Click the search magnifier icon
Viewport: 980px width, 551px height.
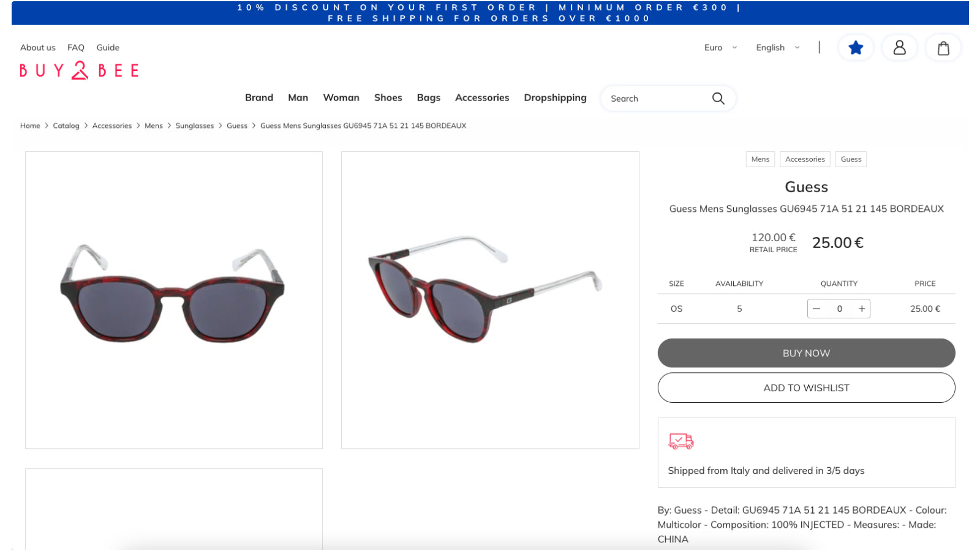click(718, 99)
